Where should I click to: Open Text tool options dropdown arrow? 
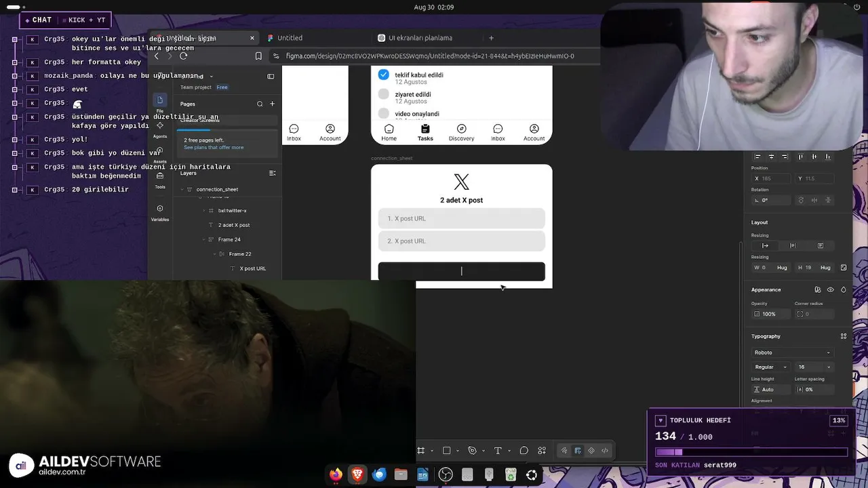(x=508, y=451)
